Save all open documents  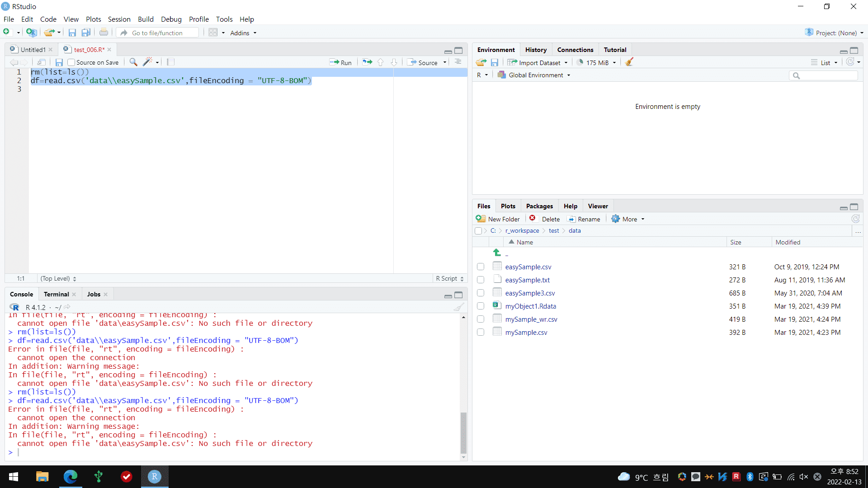coord(85,33)
